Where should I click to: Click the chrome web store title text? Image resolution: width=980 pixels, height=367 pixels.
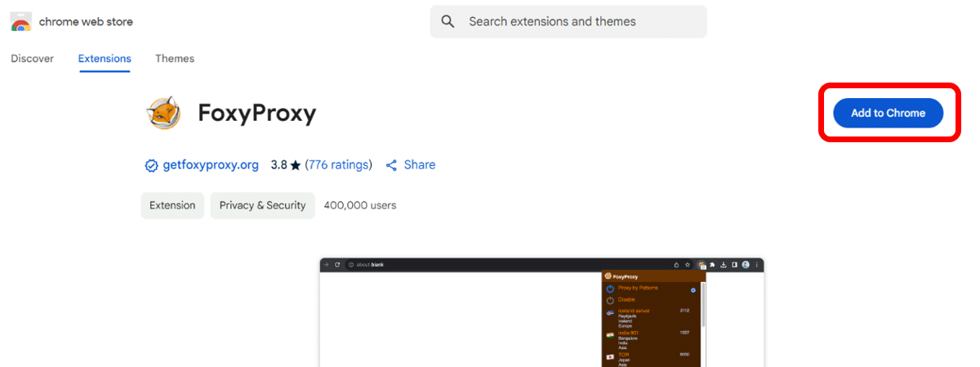86,22
